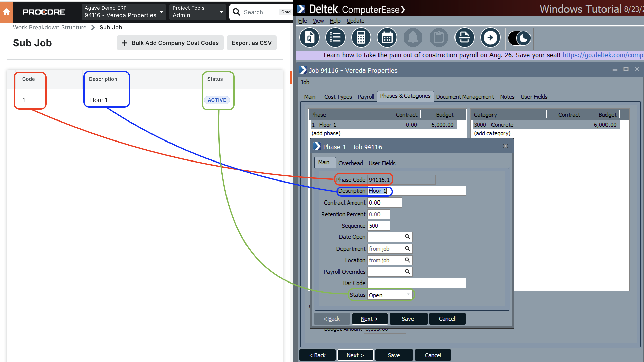Image resolution: width=644 pixels, height=362 pixels.
Task: Click Next in the Phase dialog
Action: pyautogui.click(x=370, y=319)
